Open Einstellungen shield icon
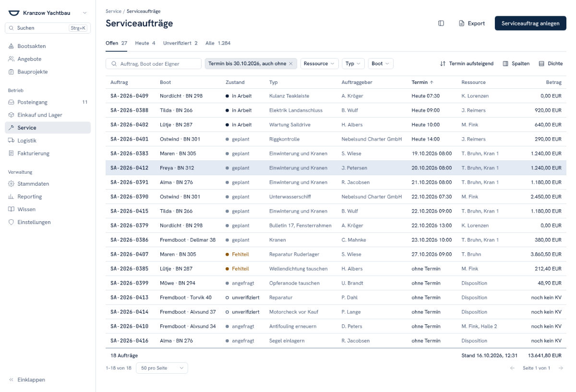 (11, 222)
